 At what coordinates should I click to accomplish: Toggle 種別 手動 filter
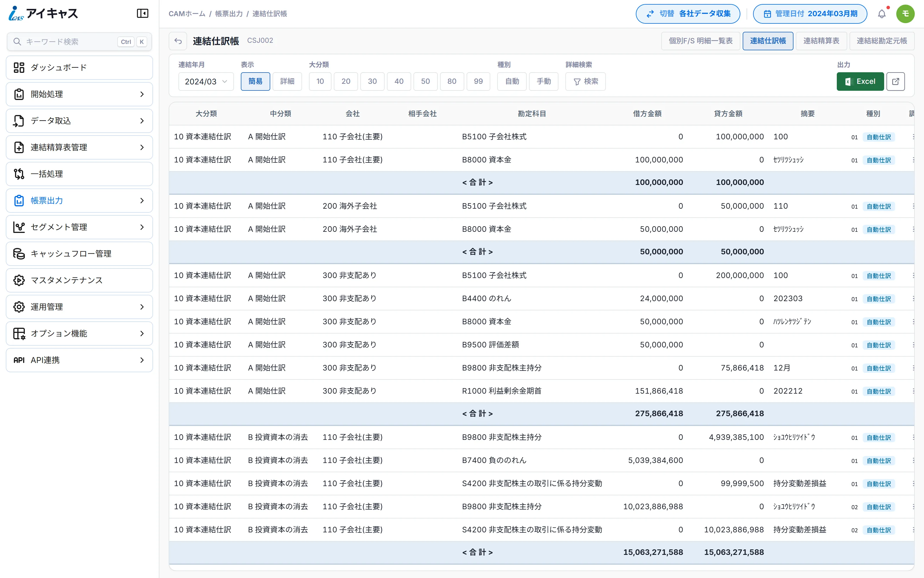coord(544,81)
